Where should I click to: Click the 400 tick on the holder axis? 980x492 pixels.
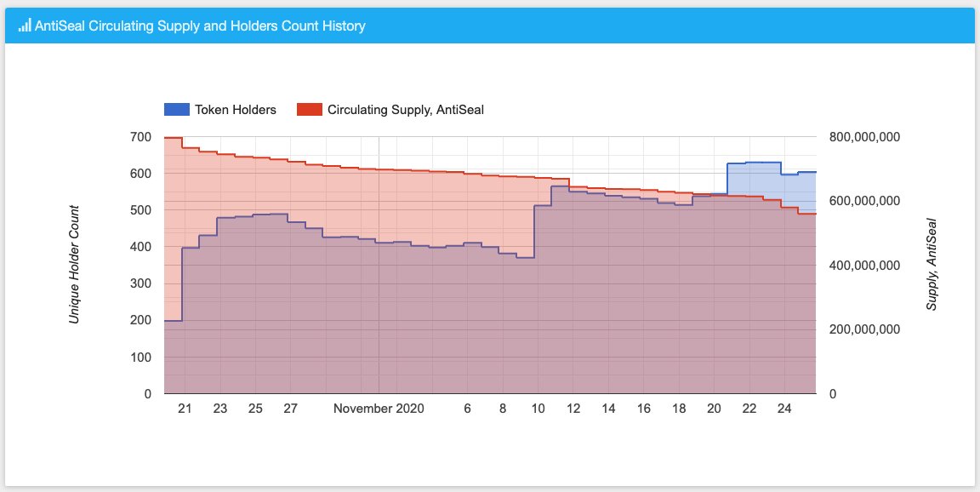point(141,247)
